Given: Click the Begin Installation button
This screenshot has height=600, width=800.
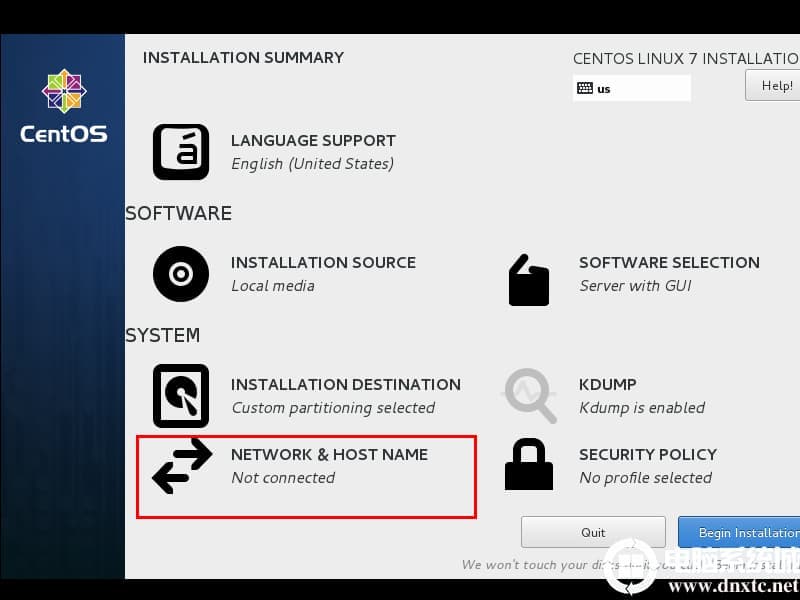Looking at the screenshot, I should (x=739, y=532).
